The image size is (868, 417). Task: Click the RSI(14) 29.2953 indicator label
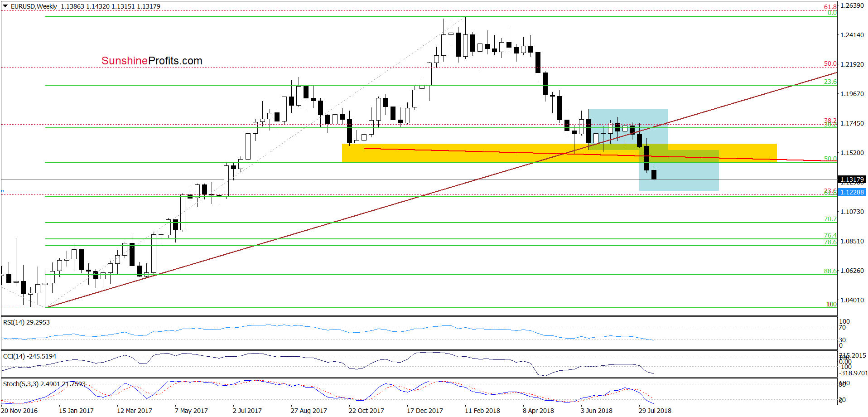point(26,322)
